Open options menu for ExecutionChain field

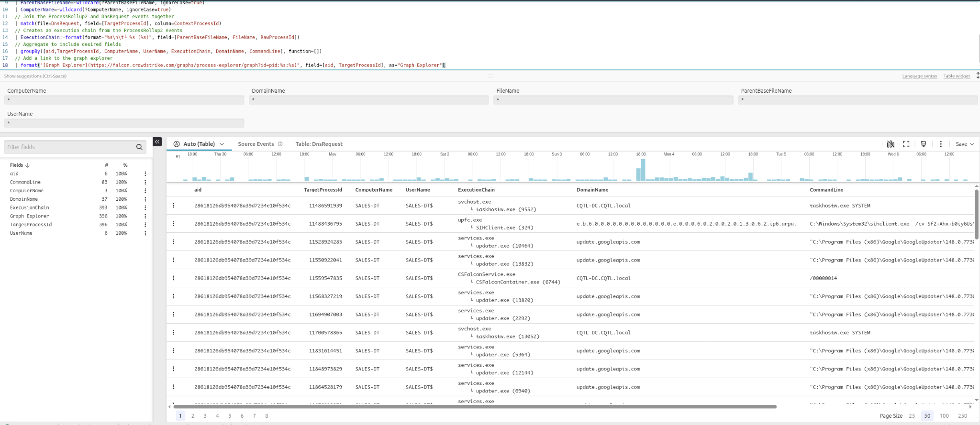click(145, 208)
